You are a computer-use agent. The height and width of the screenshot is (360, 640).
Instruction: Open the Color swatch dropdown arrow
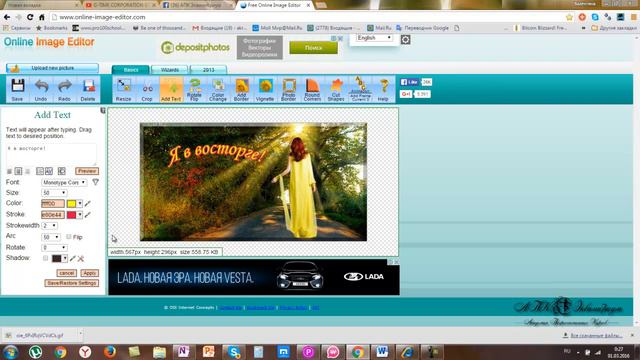pos(80,203)
